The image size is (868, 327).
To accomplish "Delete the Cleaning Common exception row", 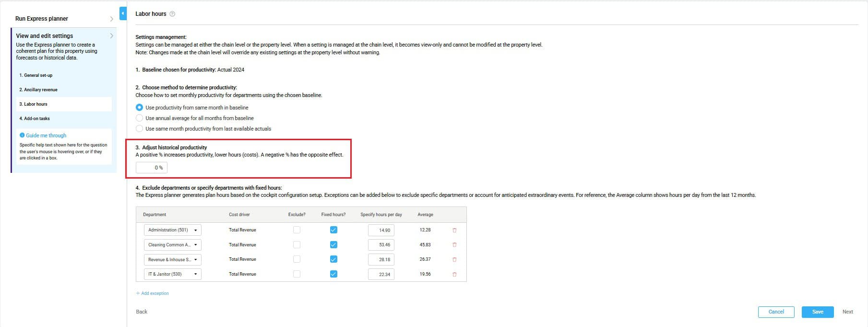I will pyautogui.click(x=454, y=245).
